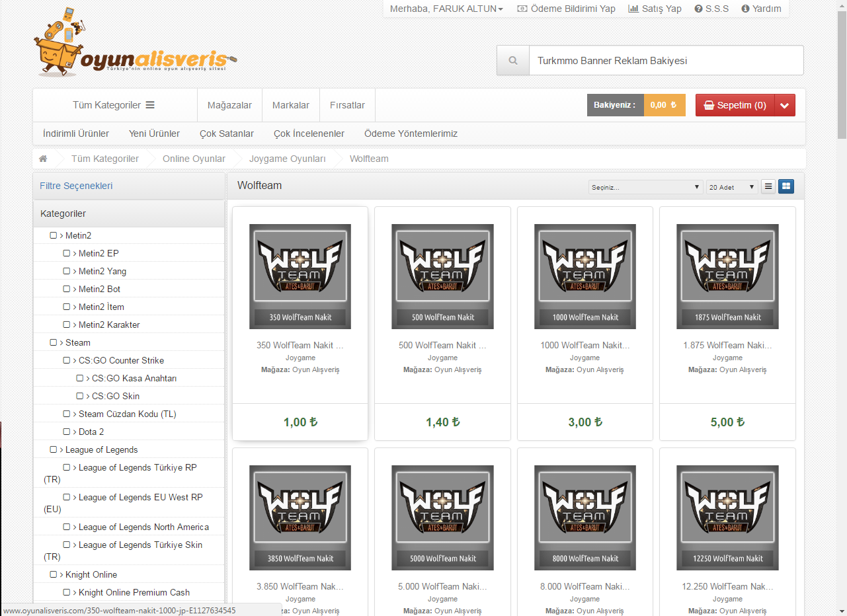
Task: Open Sepetim shopping cart button
Action: [735, 105]
